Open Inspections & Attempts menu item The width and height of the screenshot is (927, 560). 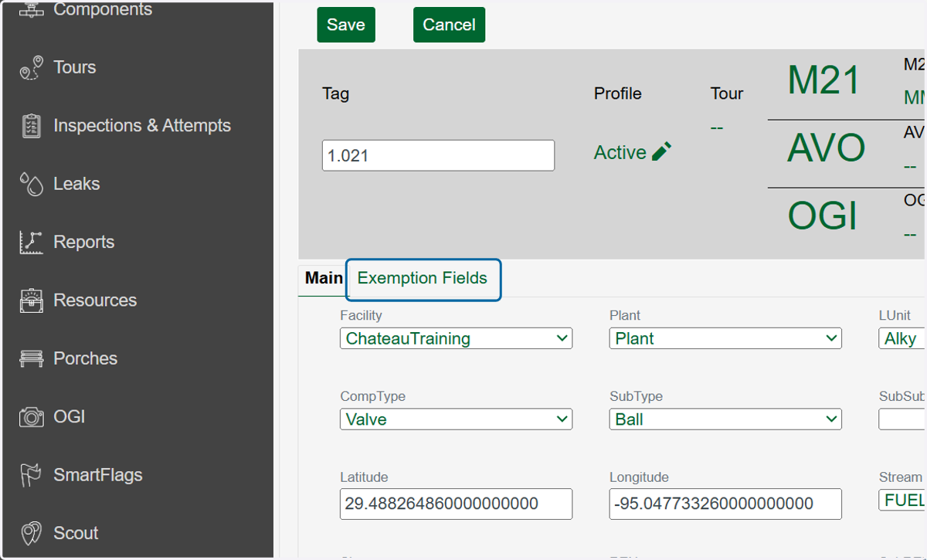(142, 125)
